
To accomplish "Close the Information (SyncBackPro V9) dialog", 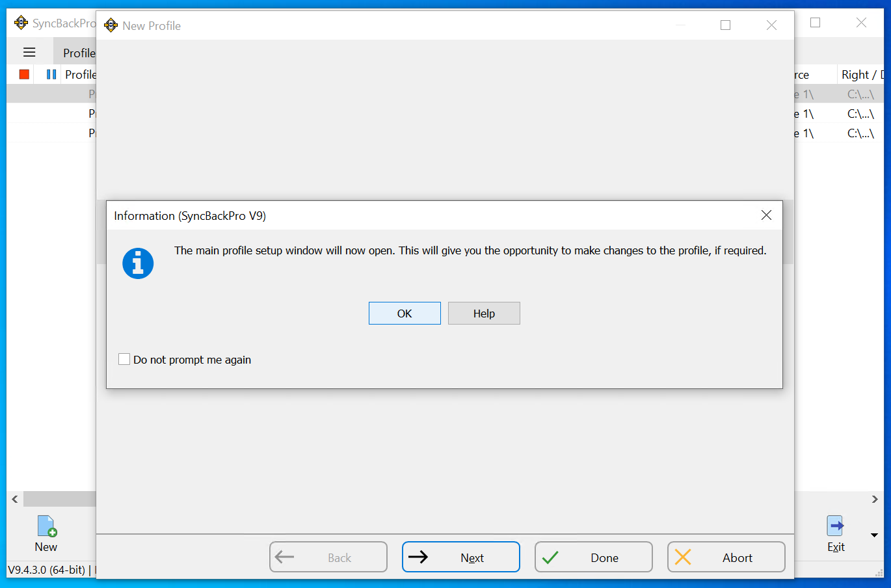I will pyautogui.click(x=766, y=215).
